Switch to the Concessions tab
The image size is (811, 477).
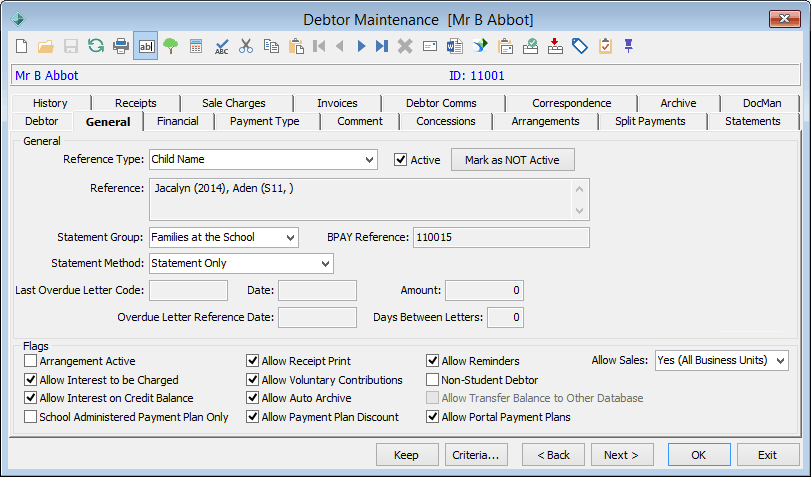[x=446, y=121]
